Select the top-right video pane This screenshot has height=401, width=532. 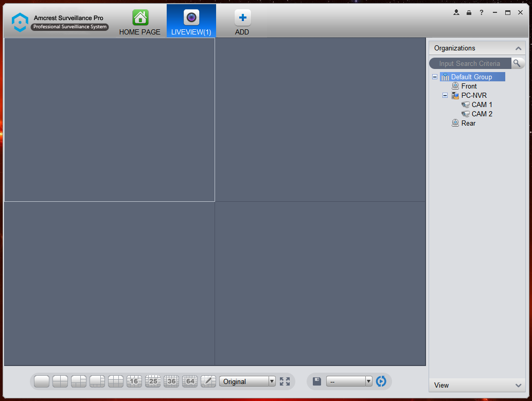321,119
